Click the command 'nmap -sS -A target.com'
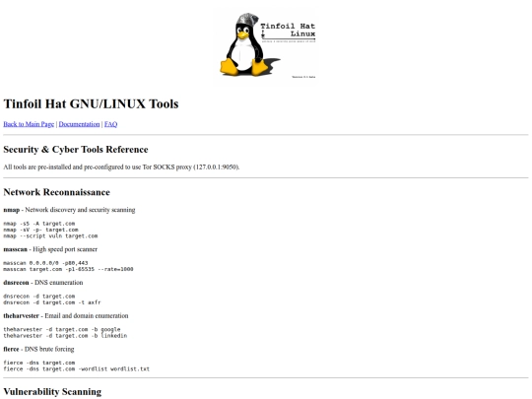532x399 pixels. (x=39, y=224)
